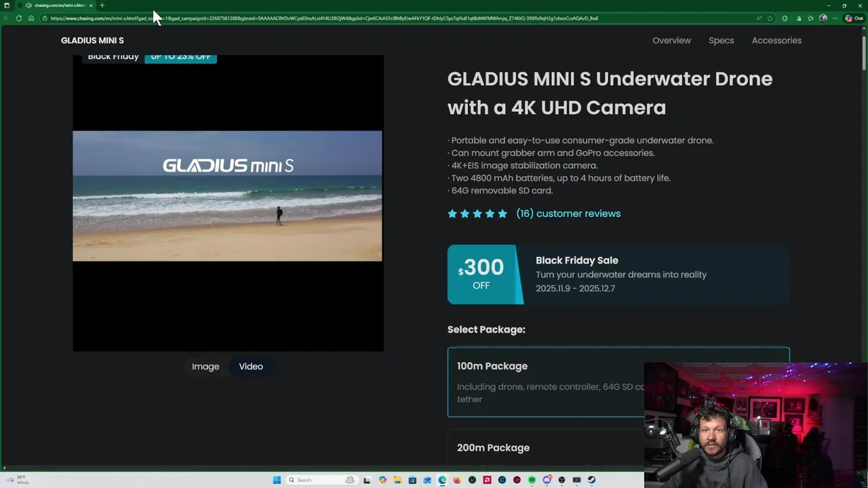Open Firefox from the taskbar
The image size is (868, 488).
pyautogui.click(x=457, y=480)
